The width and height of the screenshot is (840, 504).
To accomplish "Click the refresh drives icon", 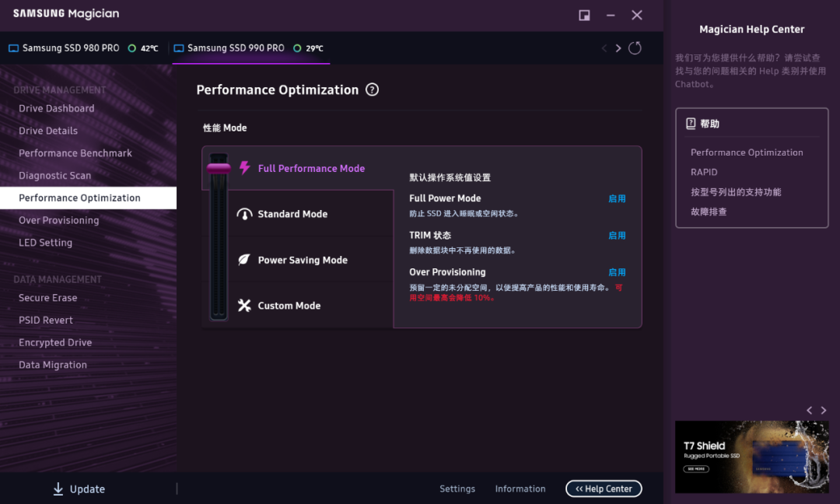I will [635, 48].
